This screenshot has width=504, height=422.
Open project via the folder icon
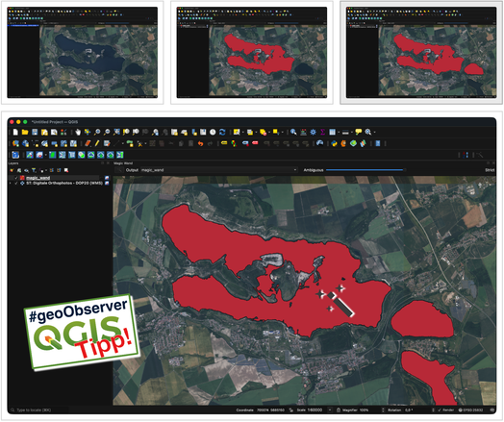point(25,132)
